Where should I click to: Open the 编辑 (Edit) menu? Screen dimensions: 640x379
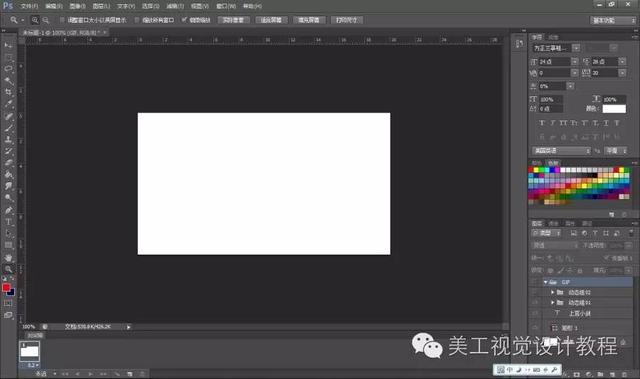54,6
